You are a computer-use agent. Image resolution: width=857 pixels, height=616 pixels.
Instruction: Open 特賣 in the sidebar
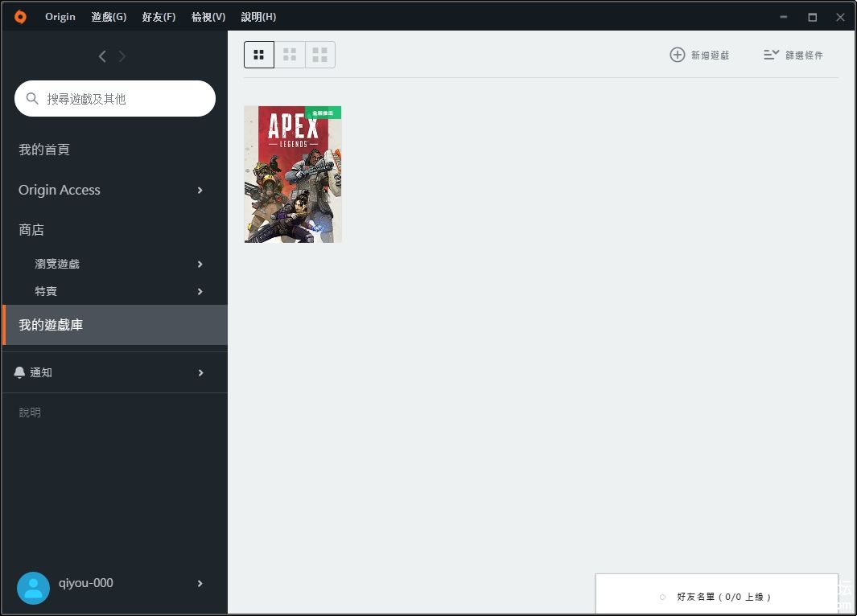point(46,291)
